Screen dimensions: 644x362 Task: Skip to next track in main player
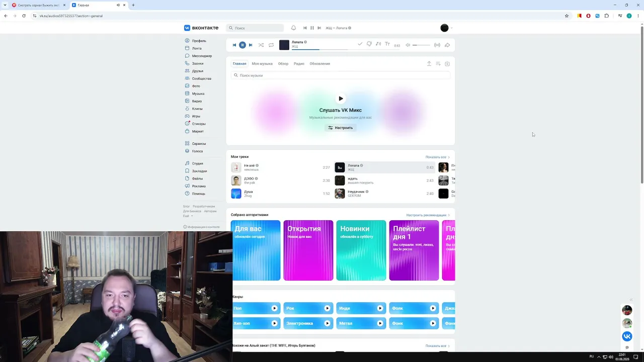(x=251, y=45)
